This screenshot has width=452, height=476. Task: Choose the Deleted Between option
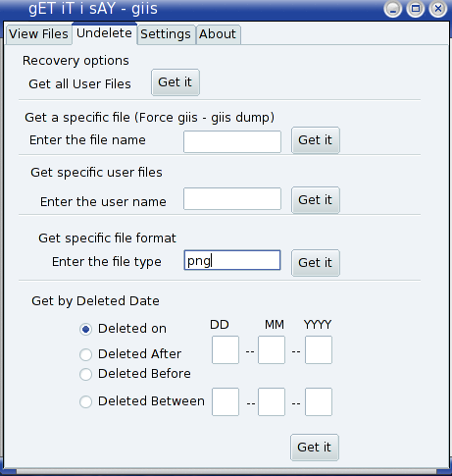click(86, 401)
